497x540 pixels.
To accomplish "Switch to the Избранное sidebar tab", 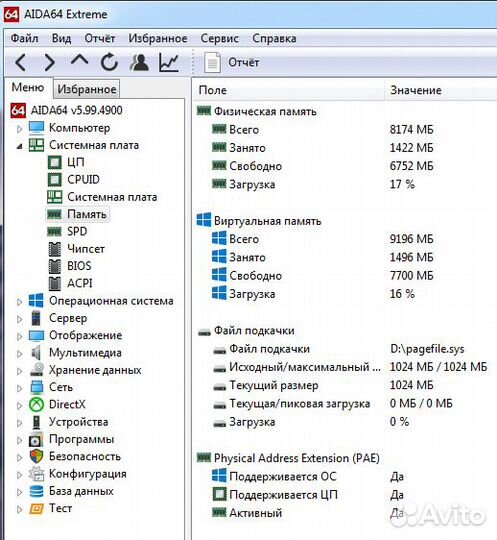I will [x=86, y=89].
